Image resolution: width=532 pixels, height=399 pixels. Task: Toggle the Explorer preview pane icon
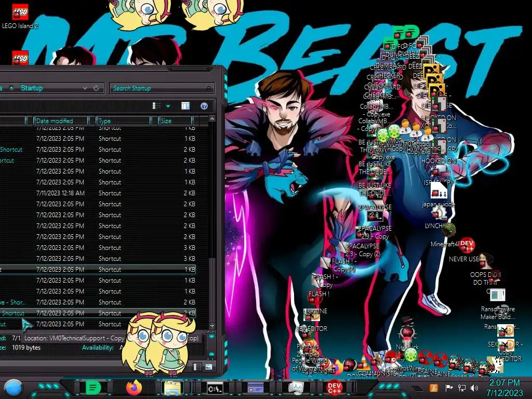pos(185,106)
